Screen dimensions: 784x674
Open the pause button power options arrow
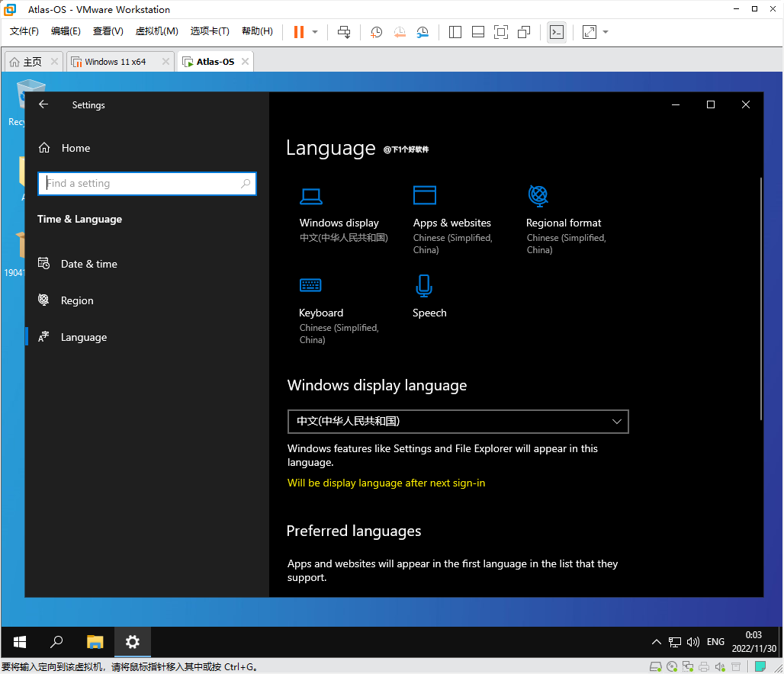click(x=315, y=32)
